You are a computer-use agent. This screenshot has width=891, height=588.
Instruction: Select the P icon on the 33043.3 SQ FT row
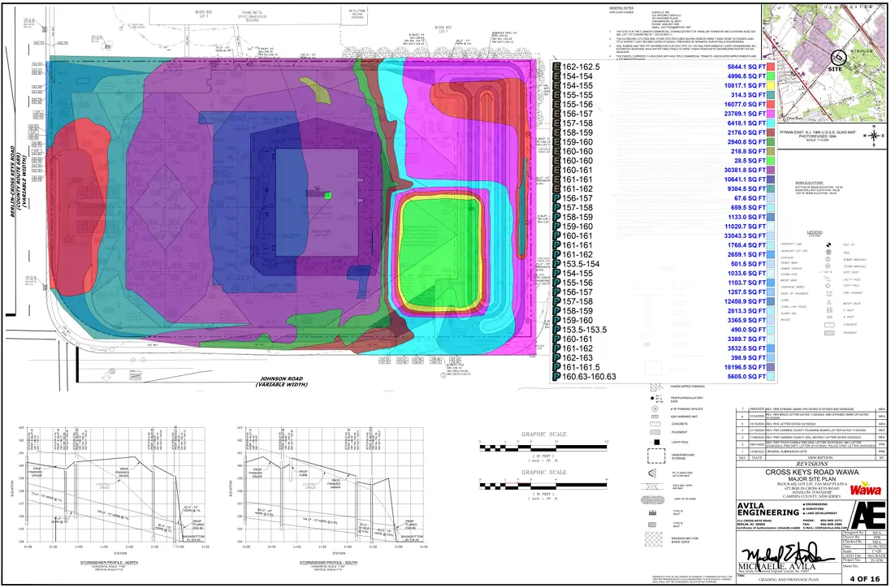[557, 236]
